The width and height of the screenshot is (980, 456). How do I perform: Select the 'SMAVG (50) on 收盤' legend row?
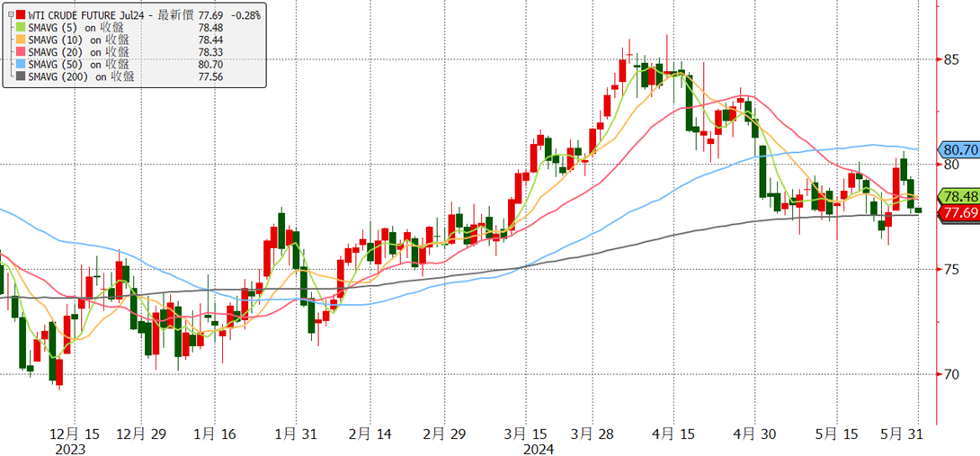[79, 65]
